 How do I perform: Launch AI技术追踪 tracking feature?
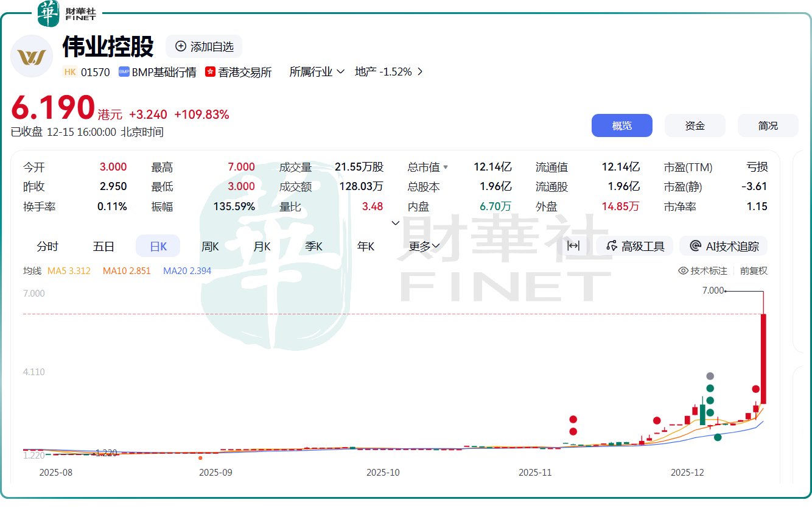point(723,245)
